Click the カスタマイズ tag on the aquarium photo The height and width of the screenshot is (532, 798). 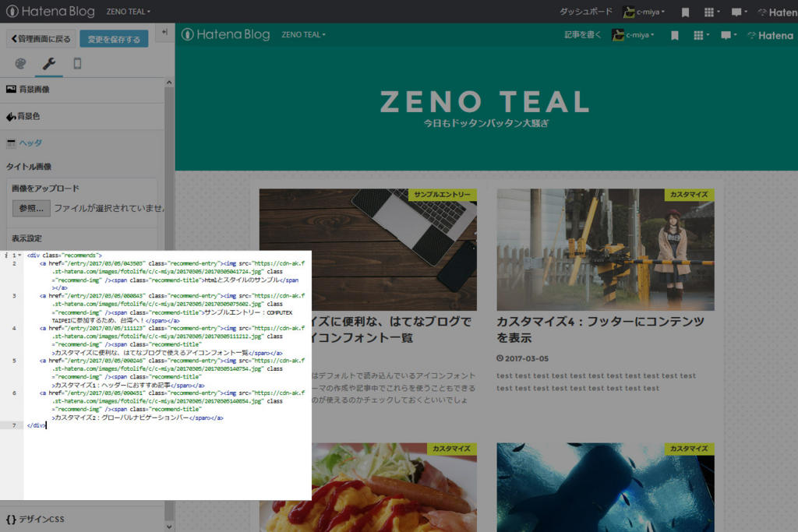[x=689, y=449]
